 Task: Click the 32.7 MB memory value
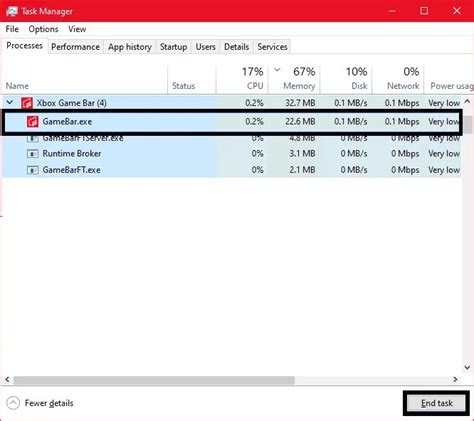click(300, 103)
